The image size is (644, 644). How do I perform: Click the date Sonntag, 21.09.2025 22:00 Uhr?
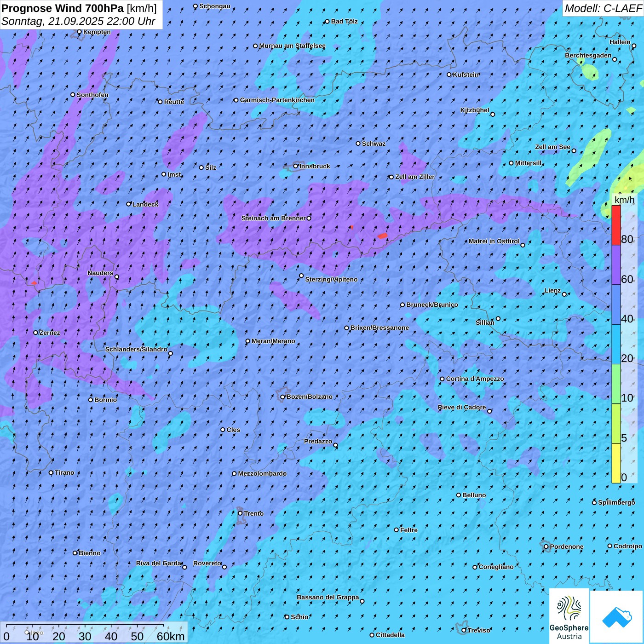pos(78,21)
